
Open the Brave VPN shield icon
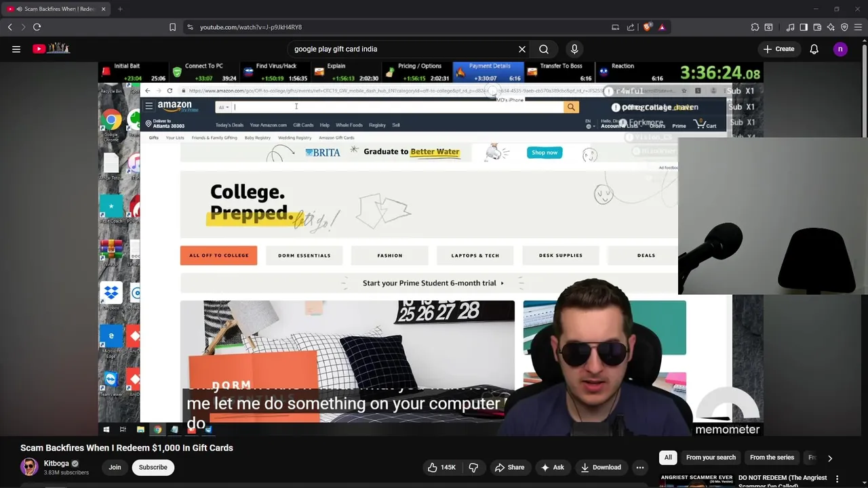pyautogui.click(x=844, y=27)
